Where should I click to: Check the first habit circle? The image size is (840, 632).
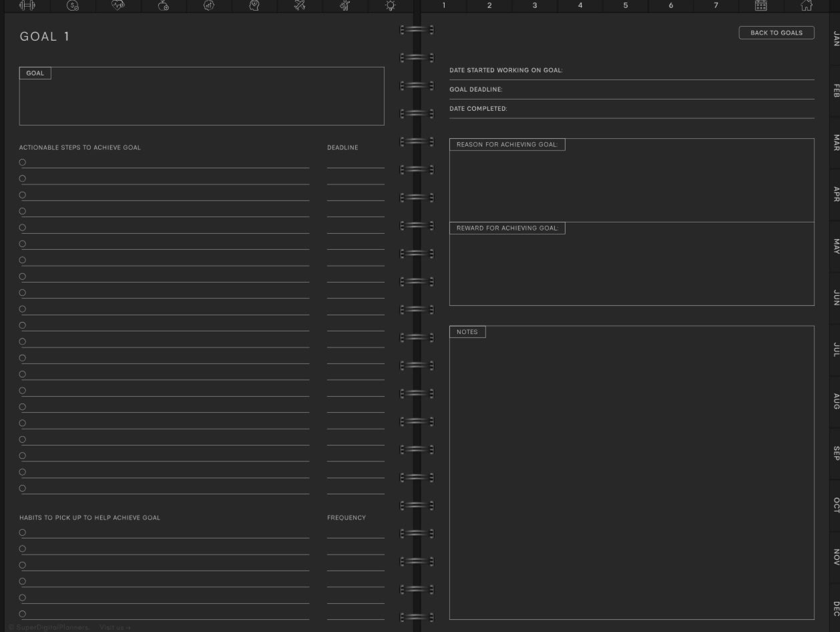pyautogui.click(x=23, y=532)
